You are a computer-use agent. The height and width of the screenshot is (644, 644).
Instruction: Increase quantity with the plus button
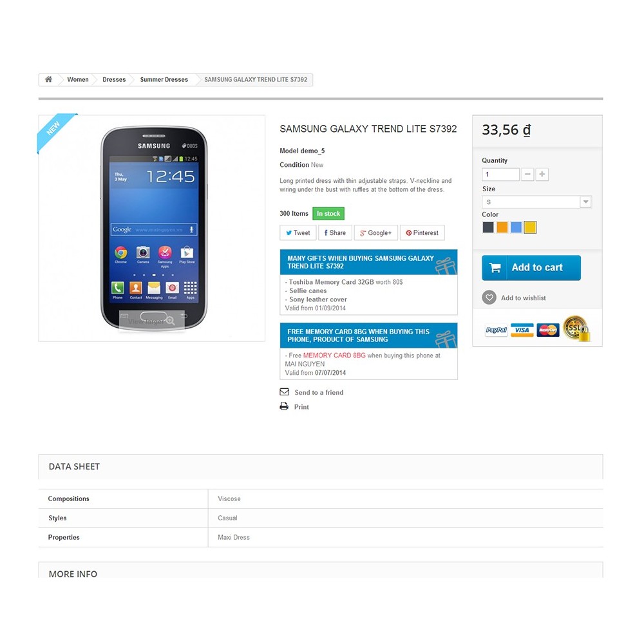tap(542, 174)
